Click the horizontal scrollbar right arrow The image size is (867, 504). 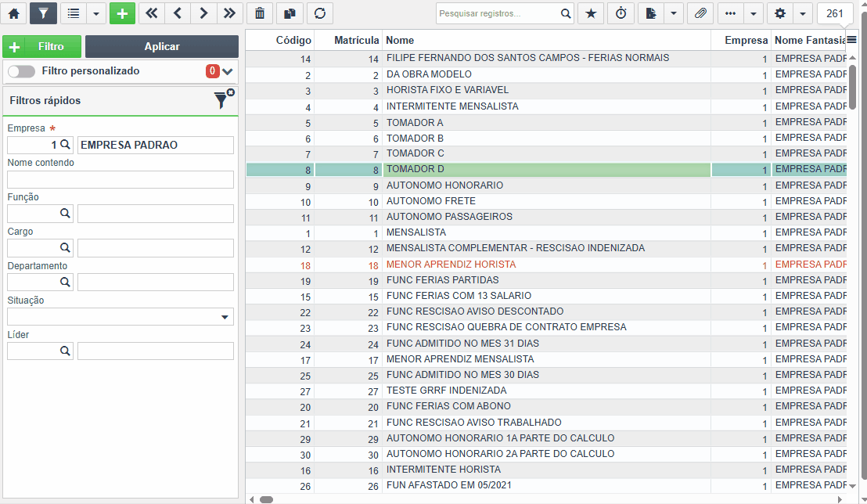pyautogui.click(x=840, y=499)
